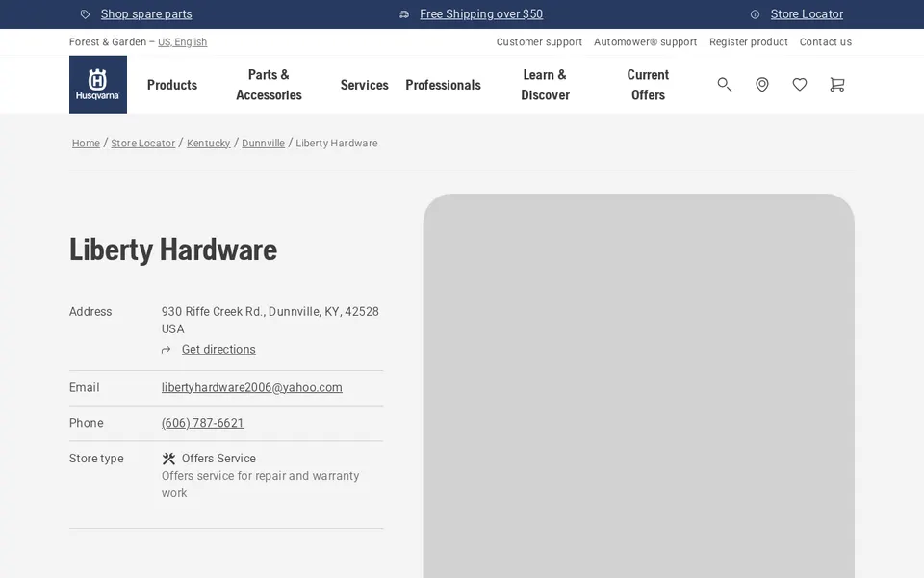The height and width of the screenshot is (578, 924).
Task: Open the Services menu
Action: pos(364,85)
